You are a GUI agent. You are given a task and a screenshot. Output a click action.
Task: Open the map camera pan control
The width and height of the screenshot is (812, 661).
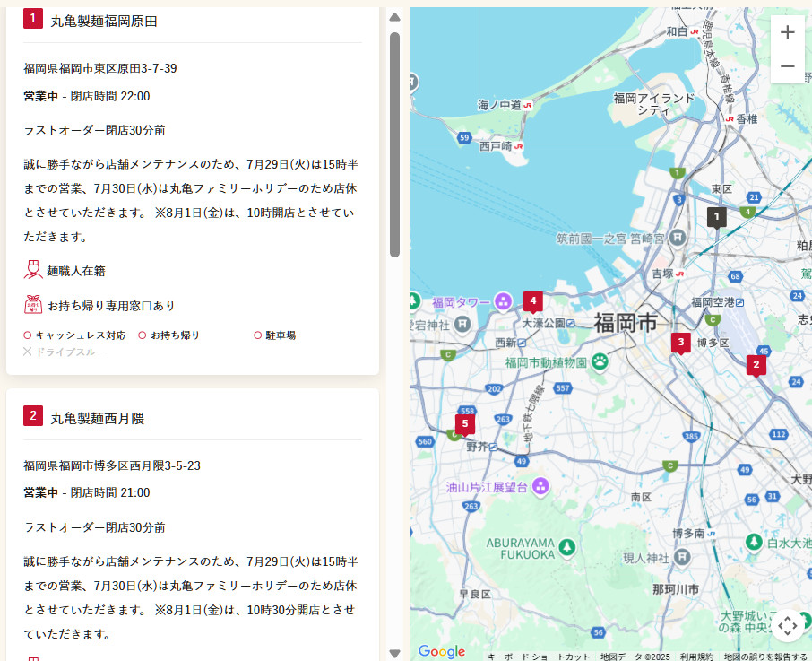(x=787, y=626)
